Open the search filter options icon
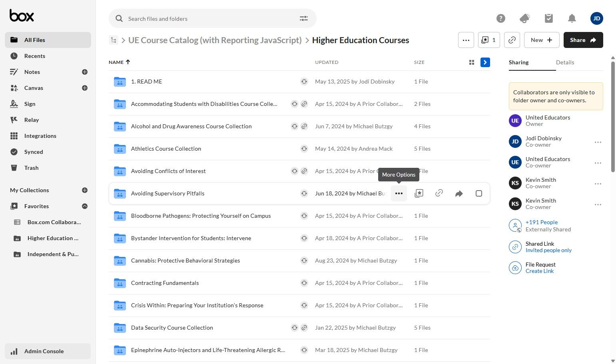 click(304, 18)
